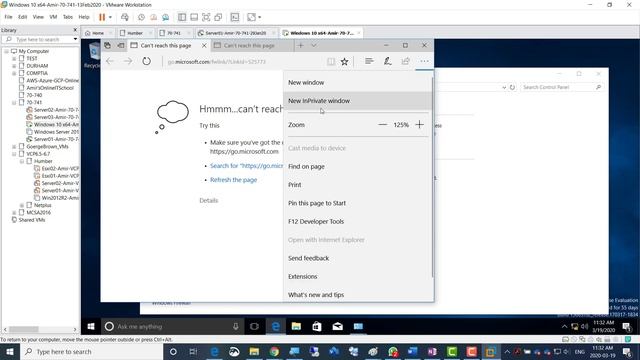This screenshot has width=640, height=360.
Task: Expand the DURHAM folder in Library tree
Action: 14,66
